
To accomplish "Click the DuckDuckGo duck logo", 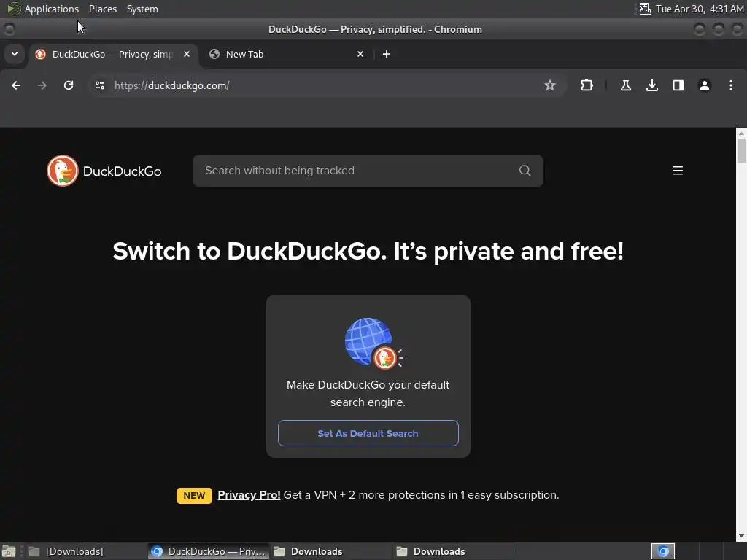I will (63, 171).
